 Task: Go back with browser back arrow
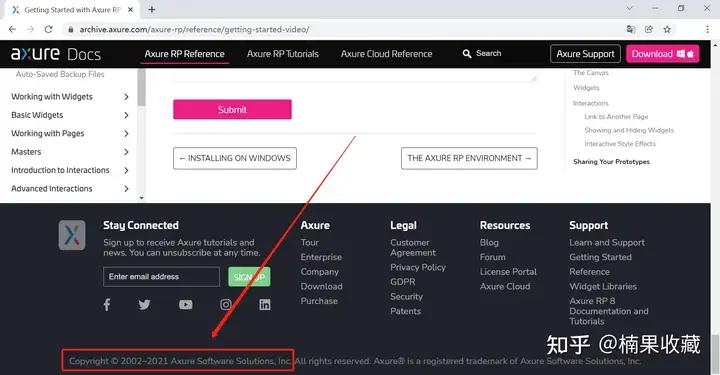(12, 29)
